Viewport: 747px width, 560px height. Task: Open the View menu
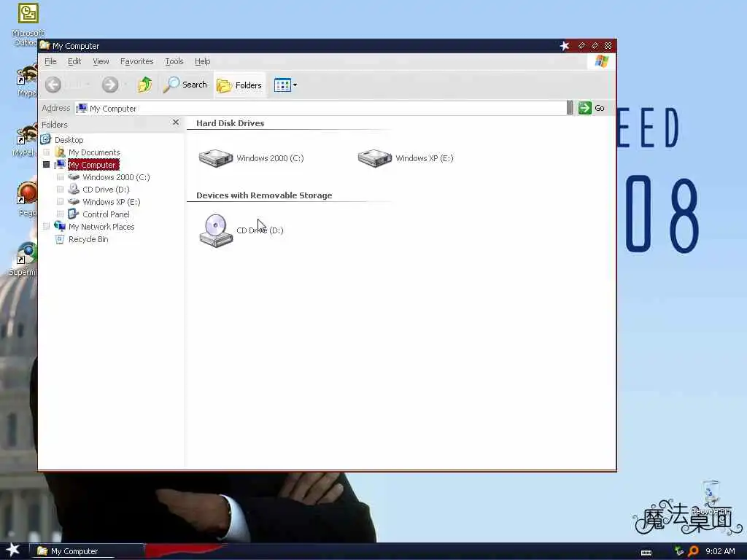pyautogui.click(x=101, y=61)
